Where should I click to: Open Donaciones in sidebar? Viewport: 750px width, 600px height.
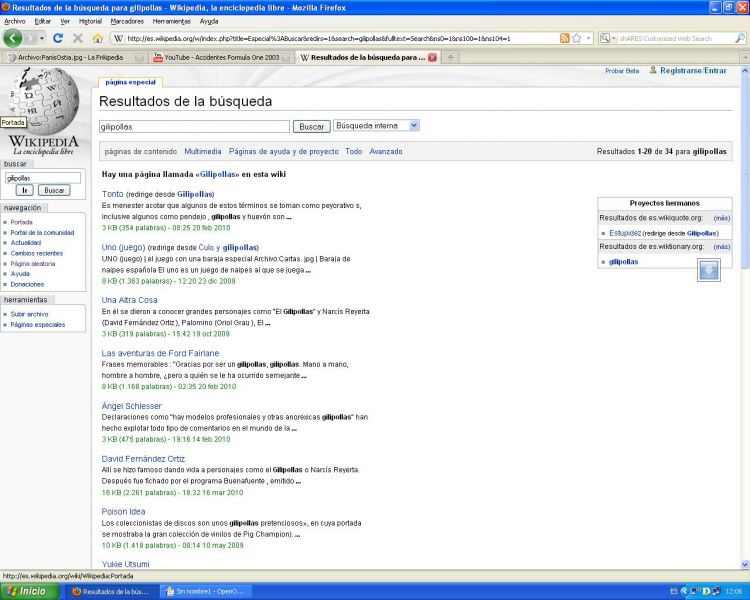(x=27, y=284)
